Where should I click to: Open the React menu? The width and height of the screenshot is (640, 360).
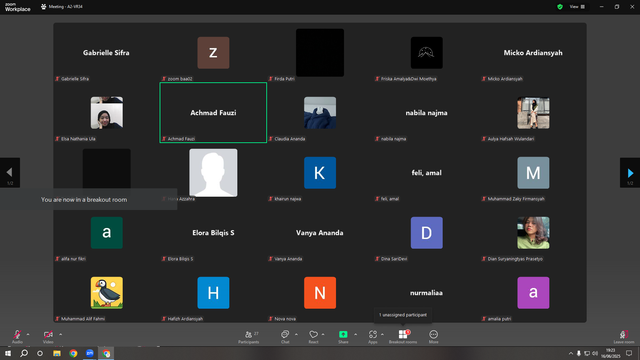coord(313,337)
